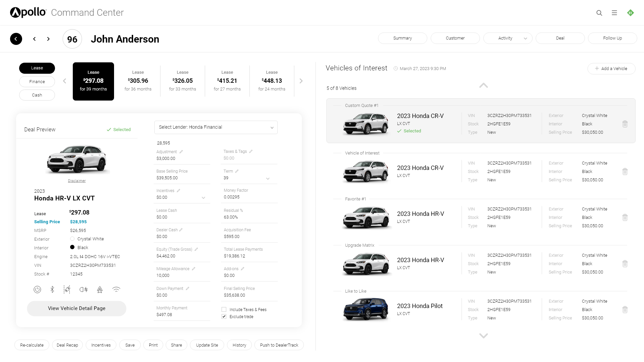Uncheck the Exclude trade checkbox
644x362 pixels.
click(x=224, y=316)
